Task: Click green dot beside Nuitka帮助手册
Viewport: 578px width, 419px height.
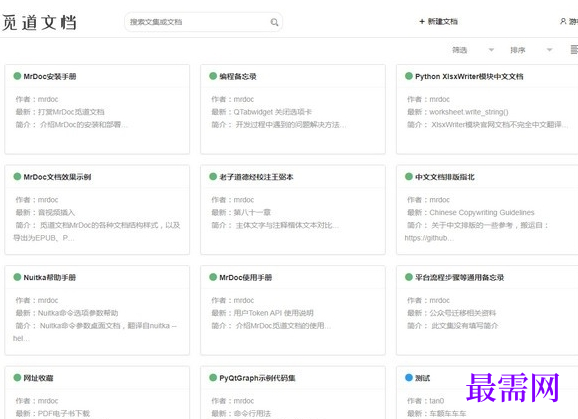Action: 17,277
